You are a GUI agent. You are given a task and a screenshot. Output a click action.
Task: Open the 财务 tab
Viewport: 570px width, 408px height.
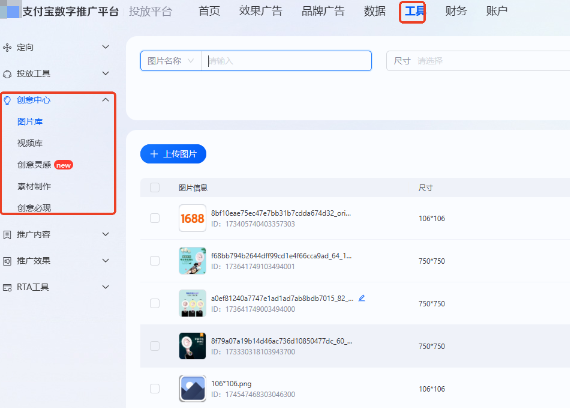coord(456,11)
